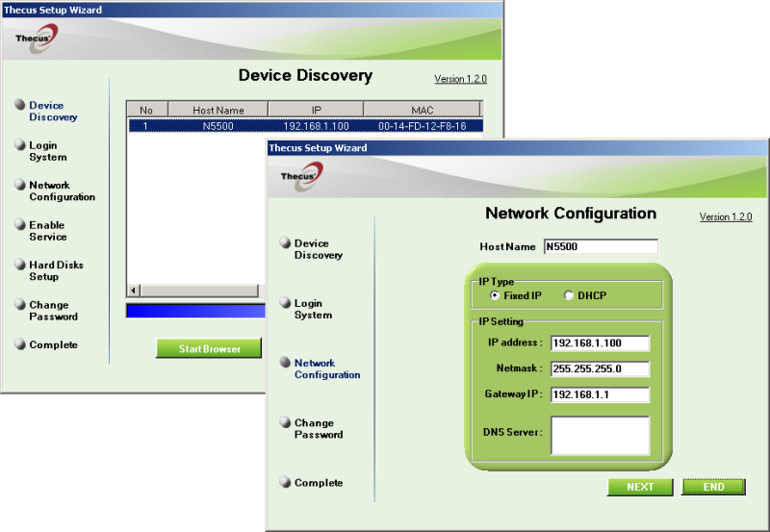
Task: Click the Thecus logo in Device Discovery window
Action: click(37, 38)
